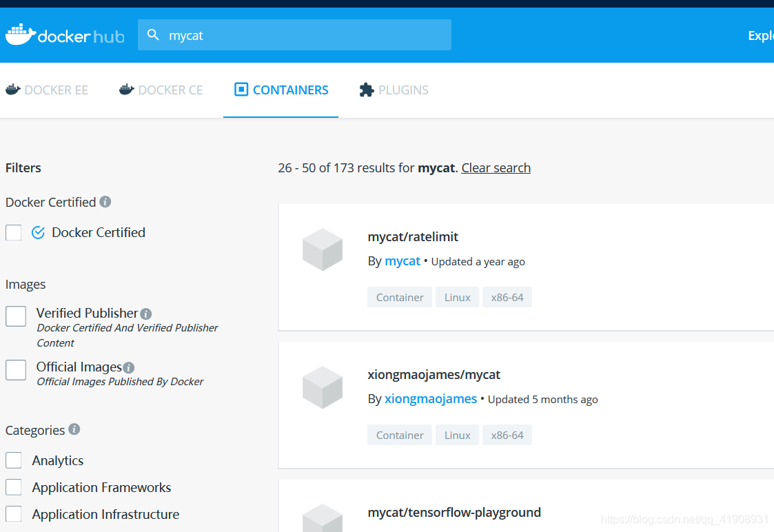Click the Official Images label text
The image size is (774, 532).
pos(79,367)
